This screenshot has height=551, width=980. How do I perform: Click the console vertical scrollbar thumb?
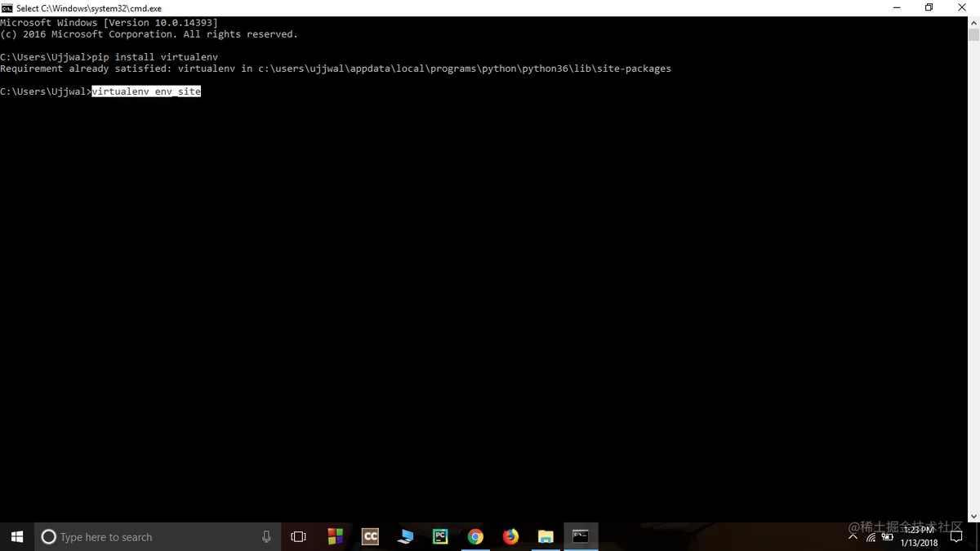coord(973,34)
